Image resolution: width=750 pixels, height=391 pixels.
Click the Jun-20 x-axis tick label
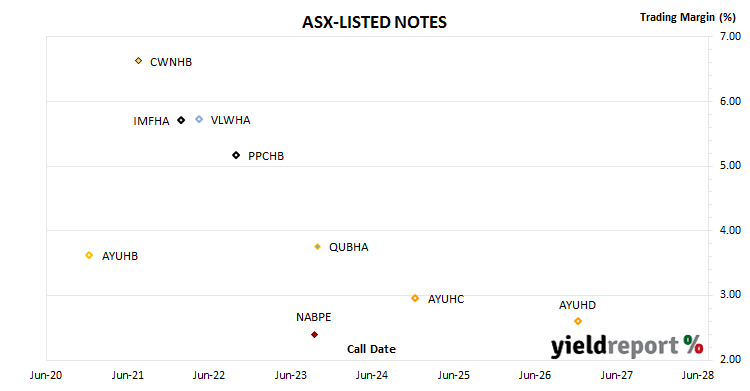pyautogui.click(x=46, y=375)
